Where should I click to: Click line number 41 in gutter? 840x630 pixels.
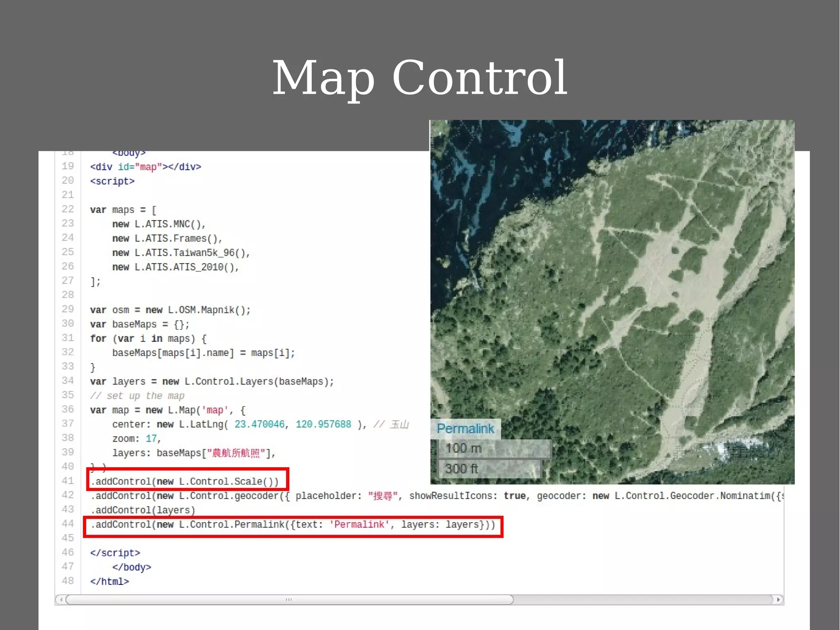coord(68,481)
